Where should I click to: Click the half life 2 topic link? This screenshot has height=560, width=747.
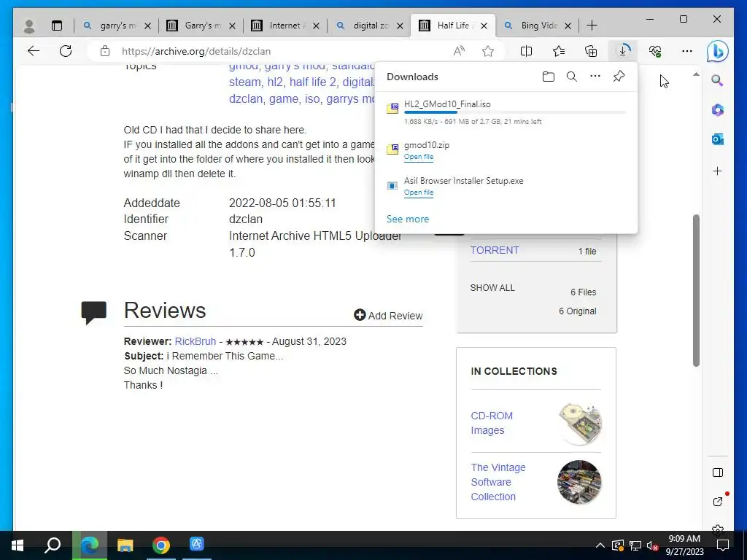[x=312, y=82]
